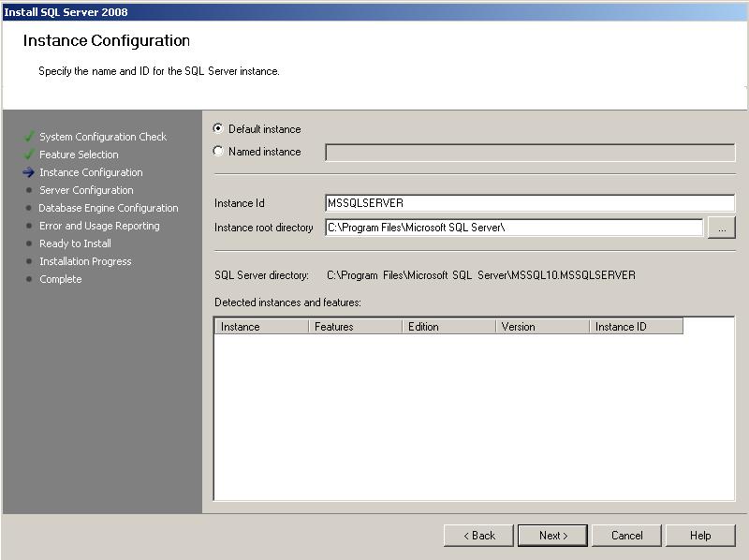
Task: Click the Detected instances and features label
Action: [x=287, y=302]
